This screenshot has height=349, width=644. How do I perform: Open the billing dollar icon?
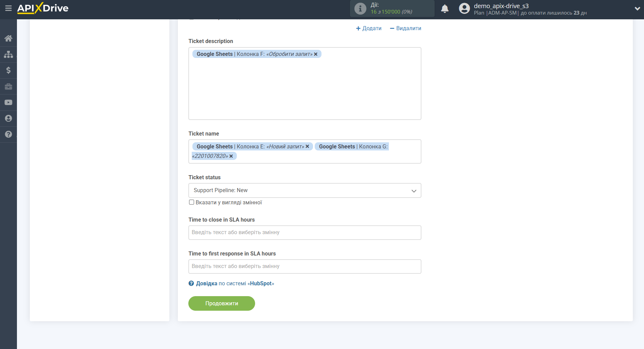(x=8, y=70)
